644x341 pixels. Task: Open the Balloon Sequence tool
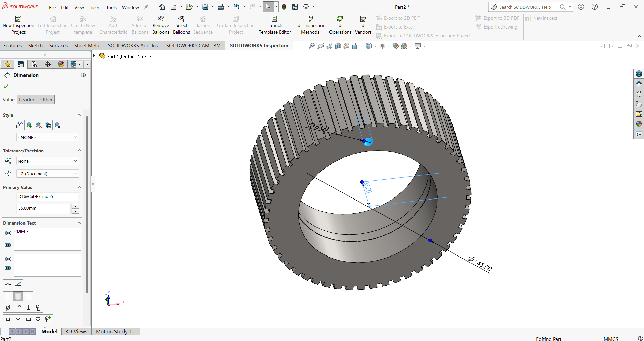pyautogui.click(x=203, y=24)
